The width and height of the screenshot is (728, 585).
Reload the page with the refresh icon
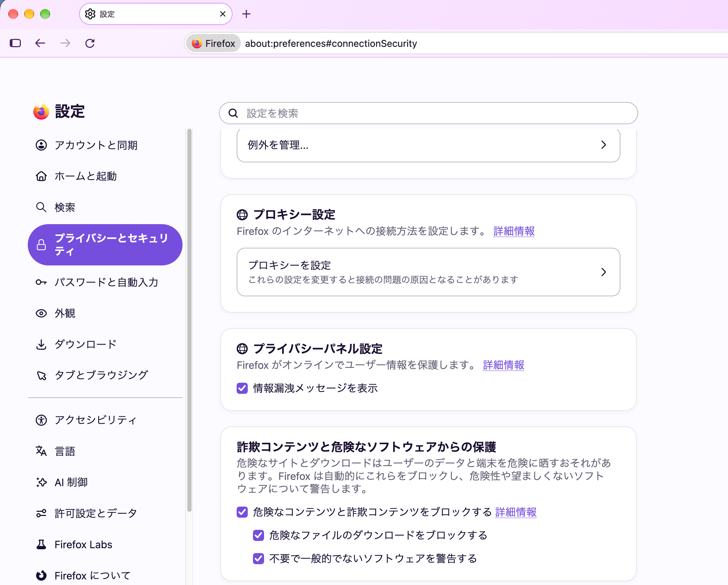tap(90, 43)
